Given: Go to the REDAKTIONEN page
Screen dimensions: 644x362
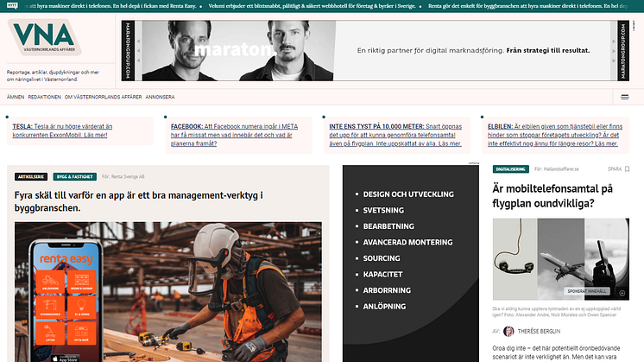Looking at the screenshot, I should pyautogui.click(x=44, y=97).
